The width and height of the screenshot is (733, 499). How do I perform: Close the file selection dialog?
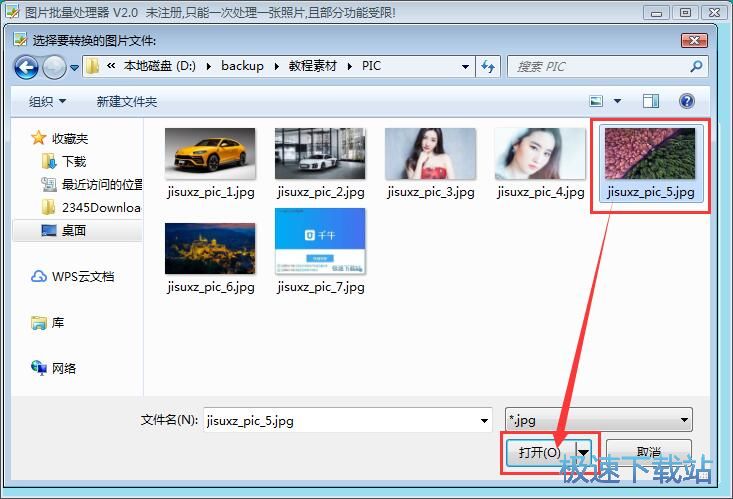pos(694,40)
